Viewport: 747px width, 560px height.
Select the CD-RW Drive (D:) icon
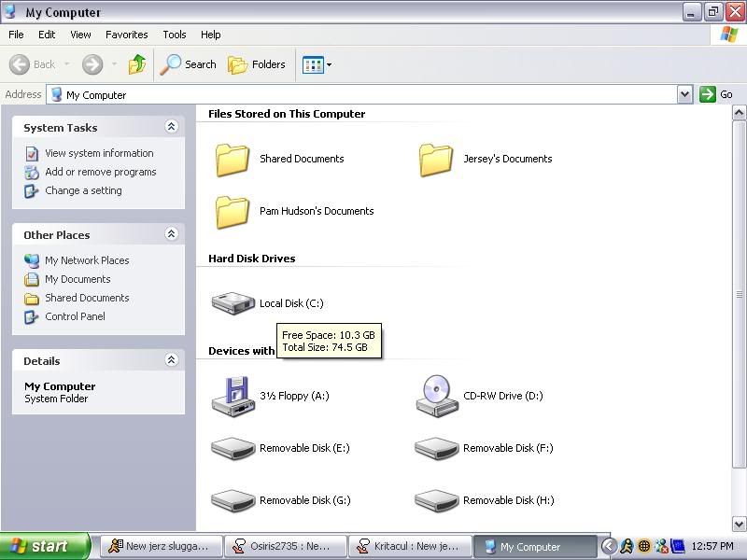tap(437, 396)
